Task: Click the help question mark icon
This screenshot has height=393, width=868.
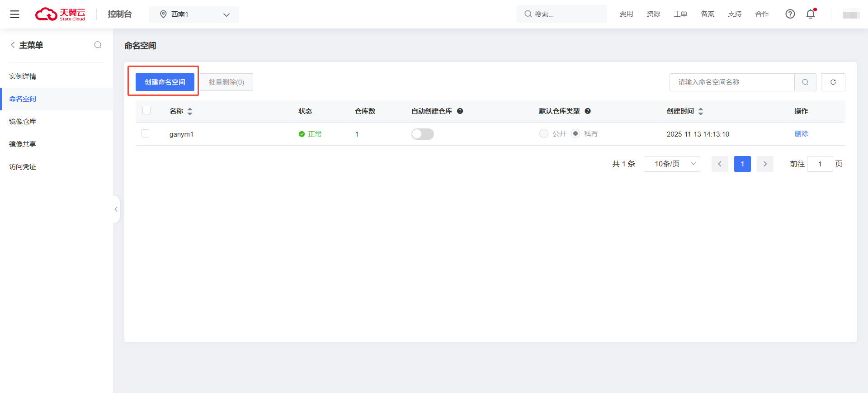Action: [x=790, y=14]
